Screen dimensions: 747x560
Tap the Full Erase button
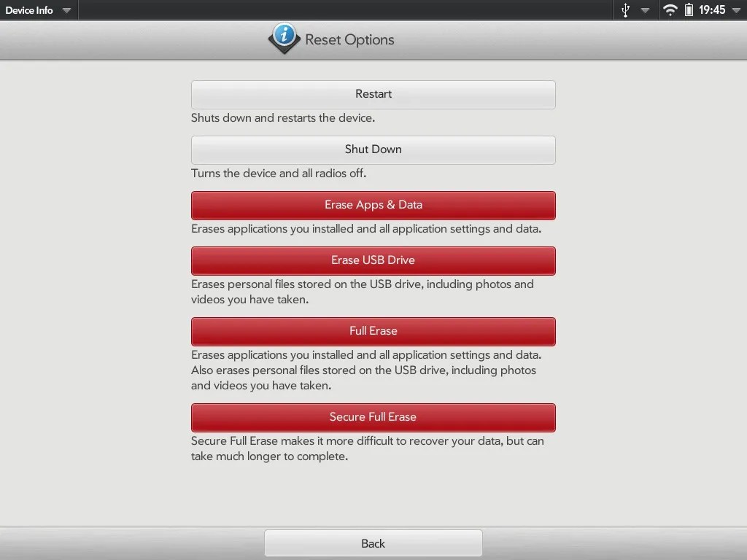point(373,330)
